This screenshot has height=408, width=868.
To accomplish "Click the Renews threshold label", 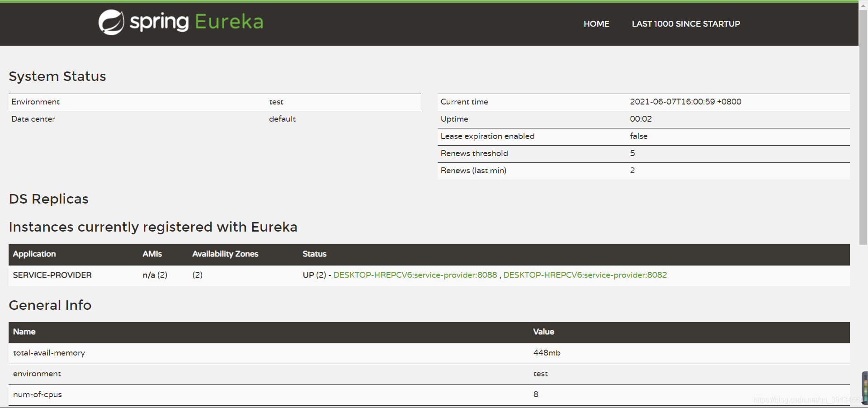I will pyautogui.click(x=474, y=153).
